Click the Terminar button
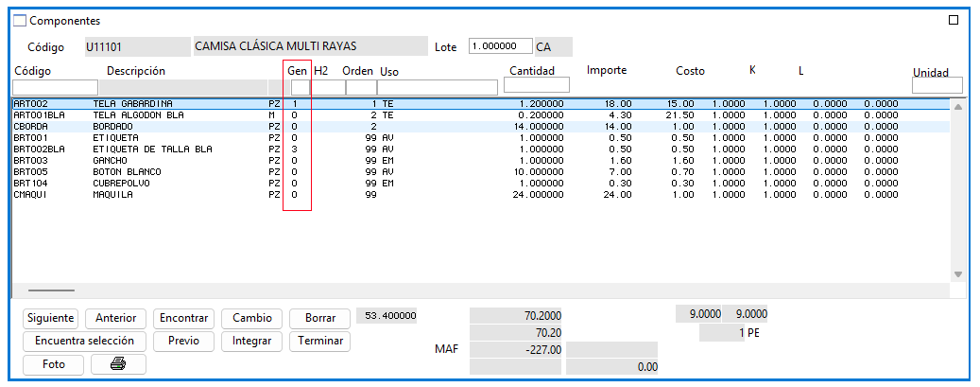This screenshot has width=980, height=387. pyautogui.click(x=320, y=342)
